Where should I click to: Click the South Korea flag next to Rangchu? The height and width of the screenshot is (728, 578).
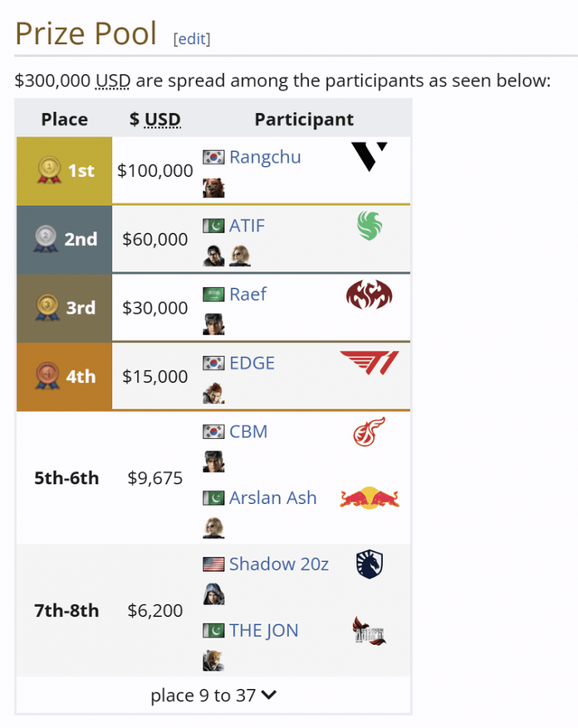tap(213, 157)
